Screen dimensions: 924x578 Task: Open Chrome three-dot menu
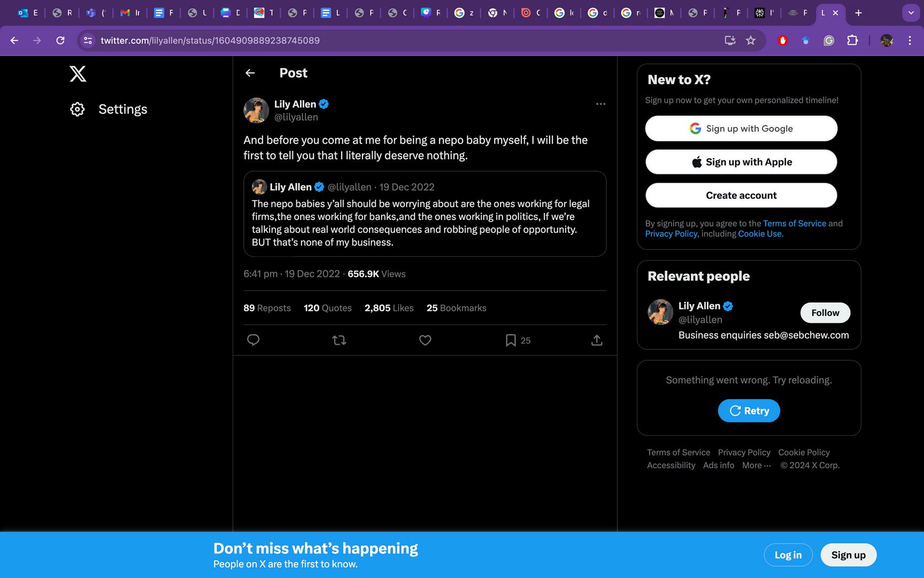[910, 41]
